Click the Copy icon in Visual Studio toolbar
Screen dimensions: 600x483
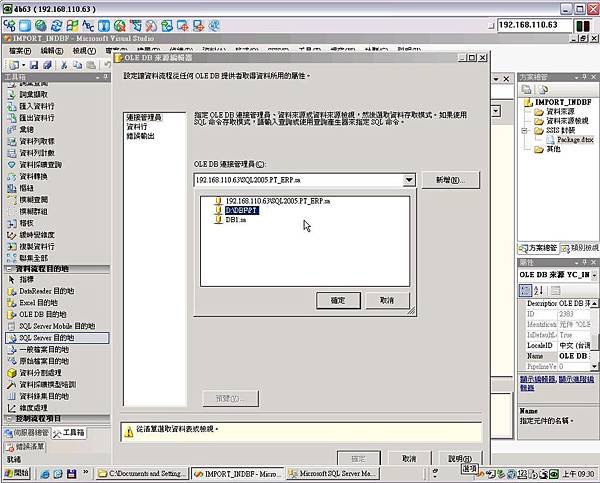[77, 65]
